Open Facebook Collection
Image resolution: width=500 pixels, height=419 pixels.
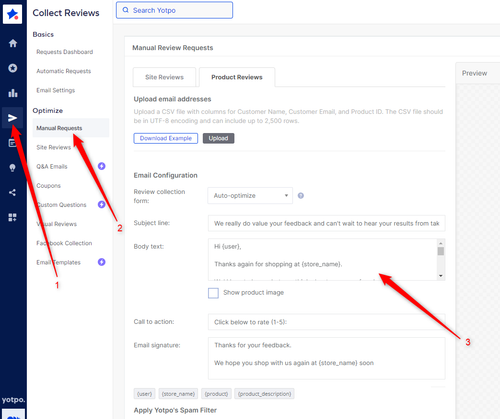coord(64,243)
